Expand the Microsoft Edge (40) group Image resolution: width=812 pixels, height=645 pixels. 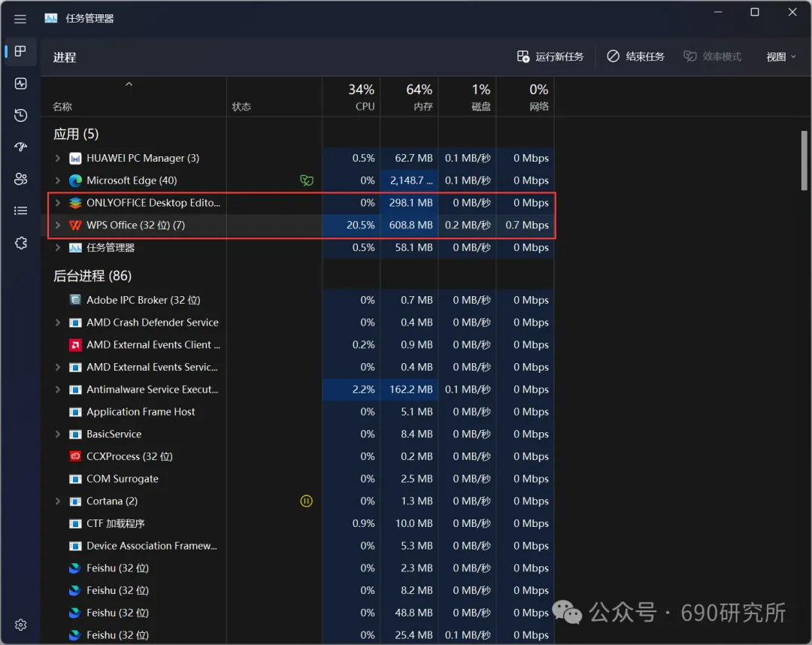57,180
